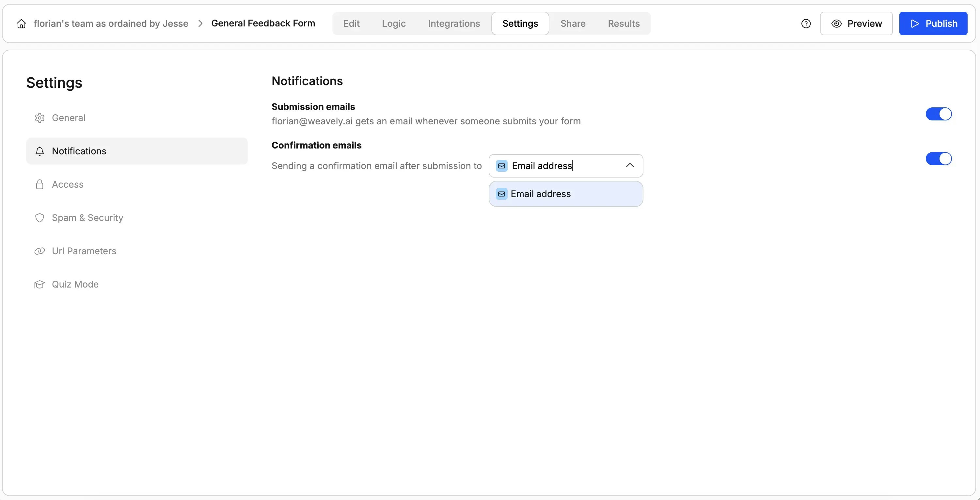980x500 pixels.
Task: Click the home icon in the breadcrumb
Action: (x=21, y=23)
